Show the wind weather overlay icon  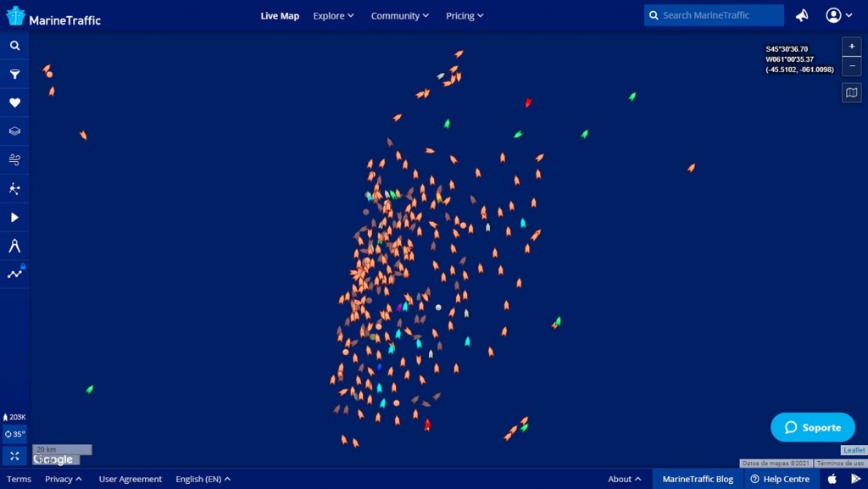pos(14,159)
